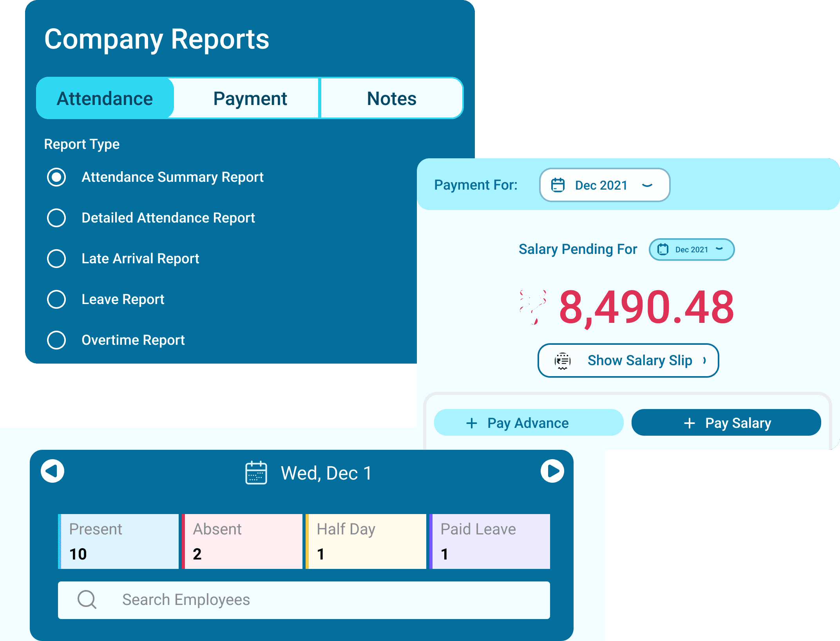Select Late Arrival Report radio
Viewport: 840px width, 641px height.
pyautogui.click(x=56, y=259)
